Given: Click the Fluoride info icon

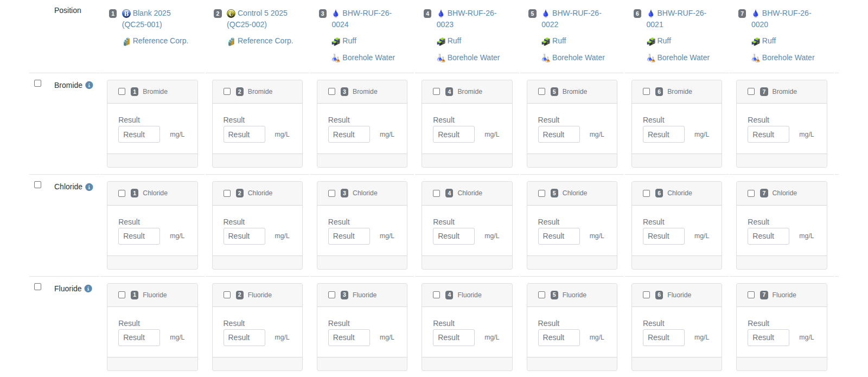Looking at the screenshot, I should 88,289.
